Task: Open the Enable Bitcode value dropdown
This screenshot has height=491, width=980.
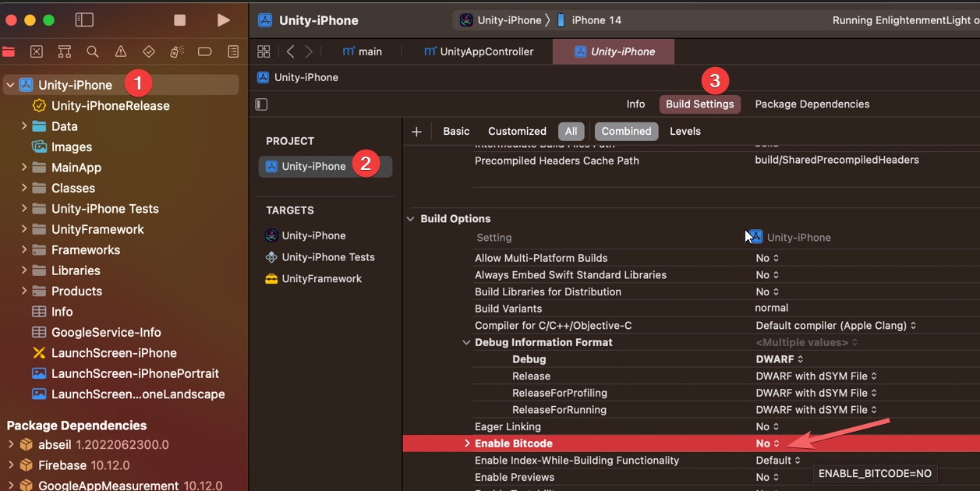Action: 767,443
